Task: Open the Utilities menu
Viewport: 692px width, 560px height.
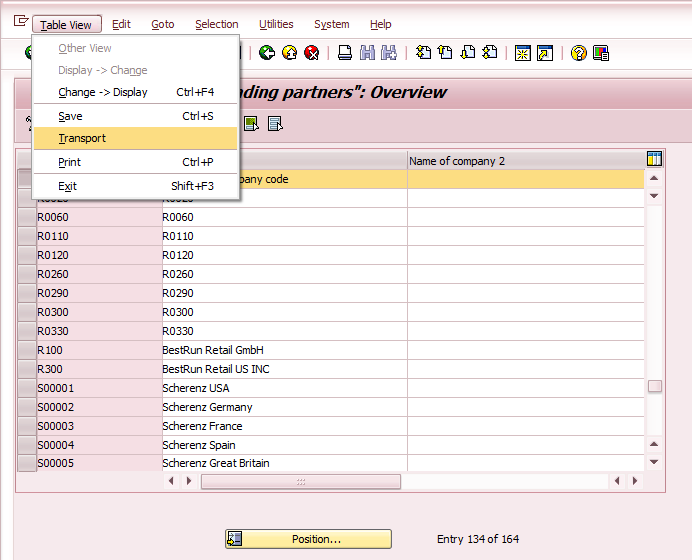Action: (276, 24)
